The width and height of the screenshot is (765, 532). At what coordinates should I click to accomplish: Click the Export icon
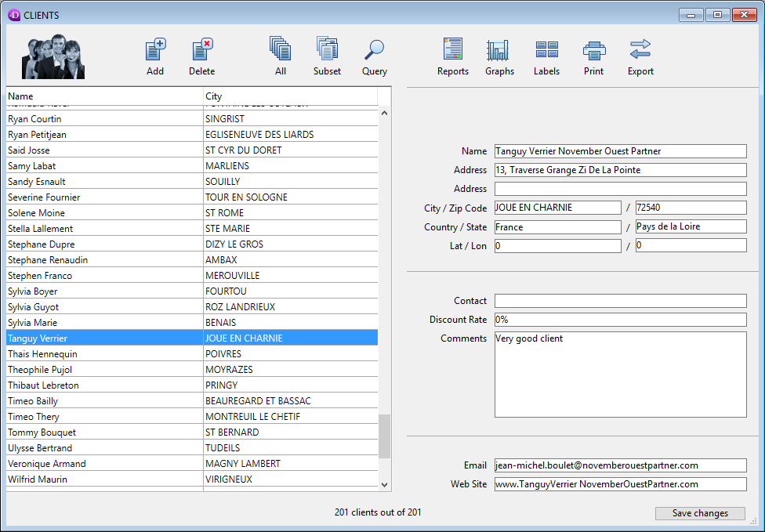coord(640,50)
